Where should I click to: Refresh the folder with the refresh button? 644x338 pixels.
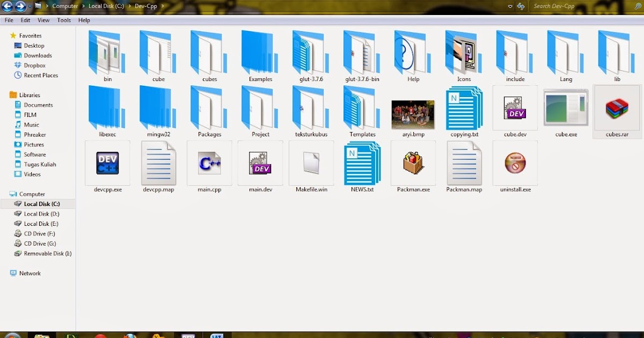[521, 6]
